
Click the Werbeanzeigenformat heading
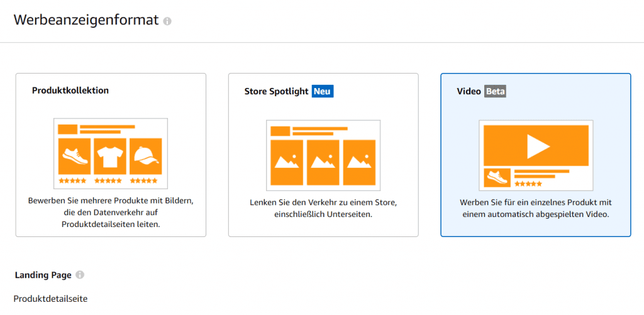[86, 19]
